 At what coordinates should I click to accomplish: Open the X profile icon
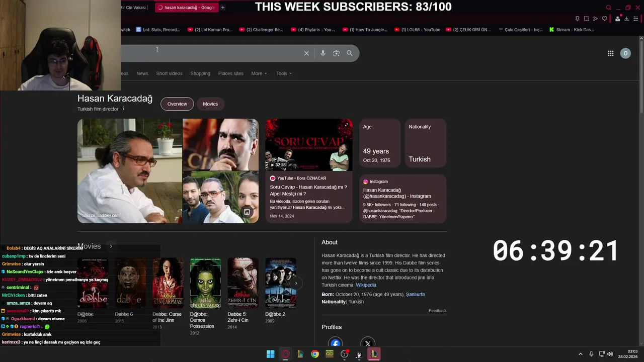click(368, 343)
